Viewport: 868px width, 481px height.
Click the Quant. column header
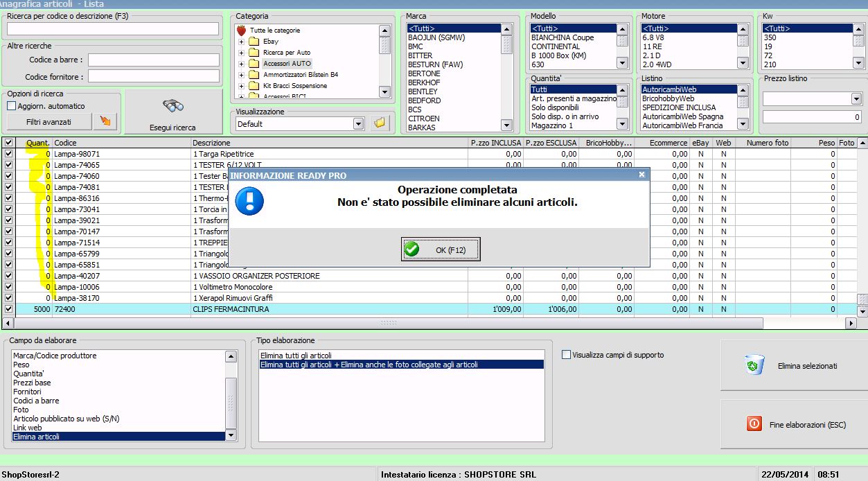34,143
